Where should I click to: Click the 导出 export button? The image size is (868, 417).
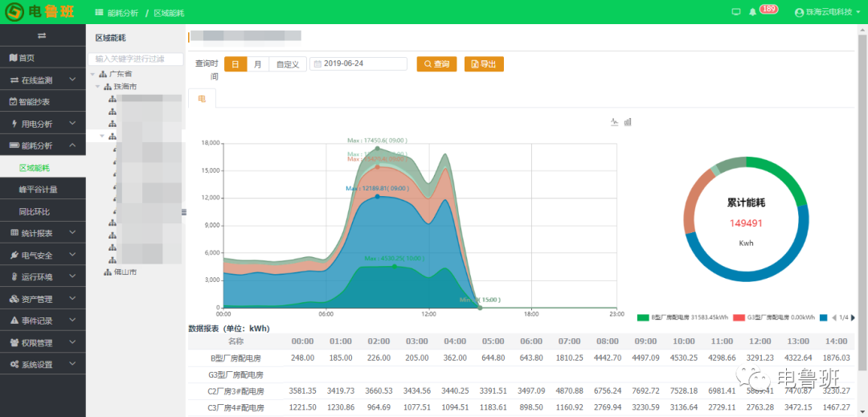coord(484,64)
